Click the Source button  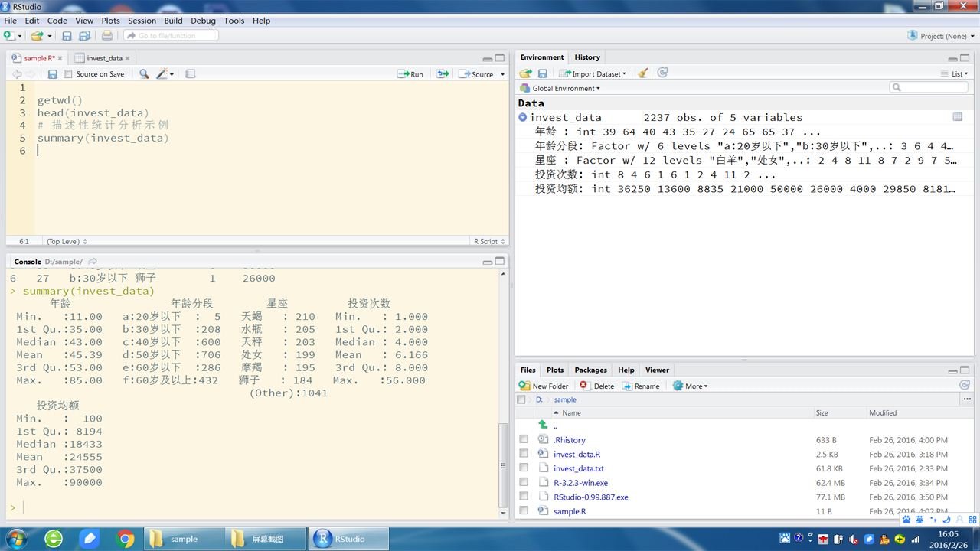(476, 74)
